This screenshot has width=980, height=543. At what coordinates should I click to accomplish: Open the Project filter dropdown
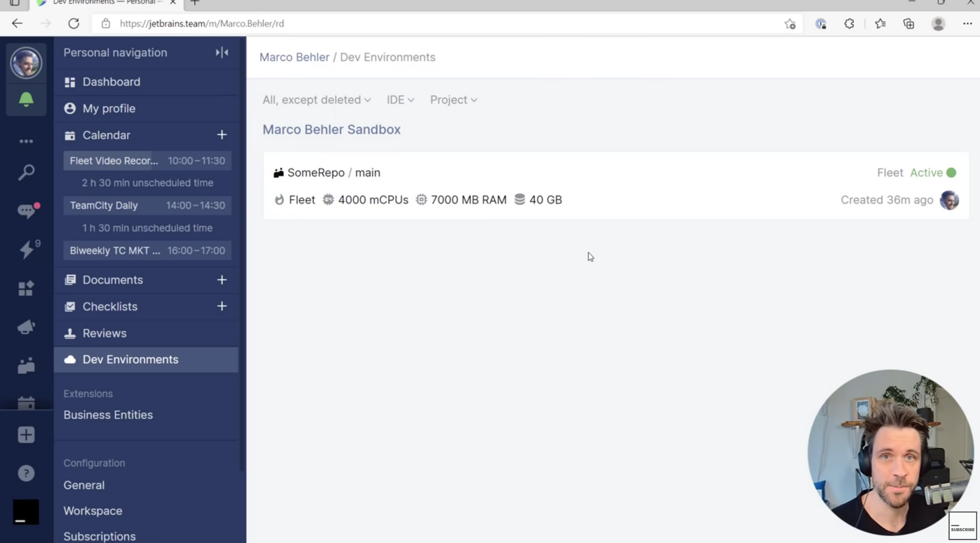[454, 100]
